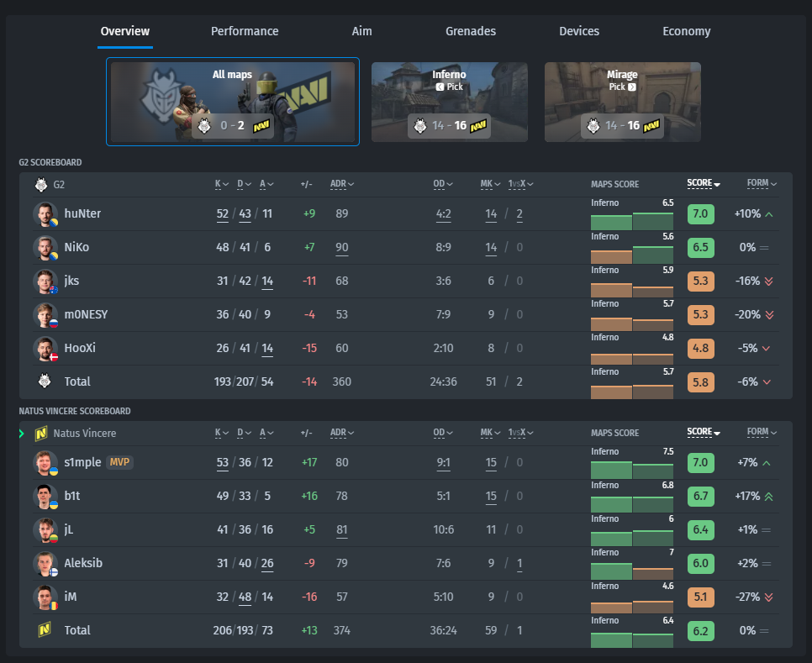Click NAVI logo on Mirage card score
This screenshot has width=812, height=663.
[651, 126]
